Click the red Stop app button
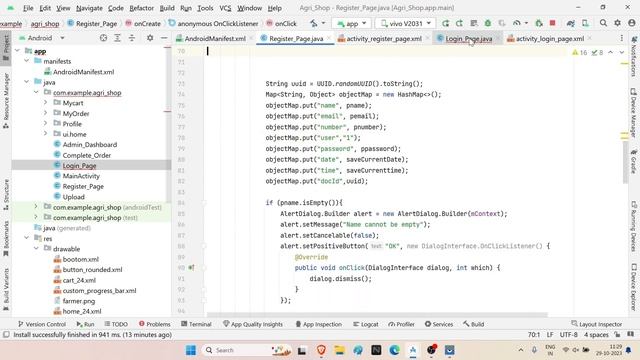Viewport: 640px width, 360px height. [x=553, y=23]
